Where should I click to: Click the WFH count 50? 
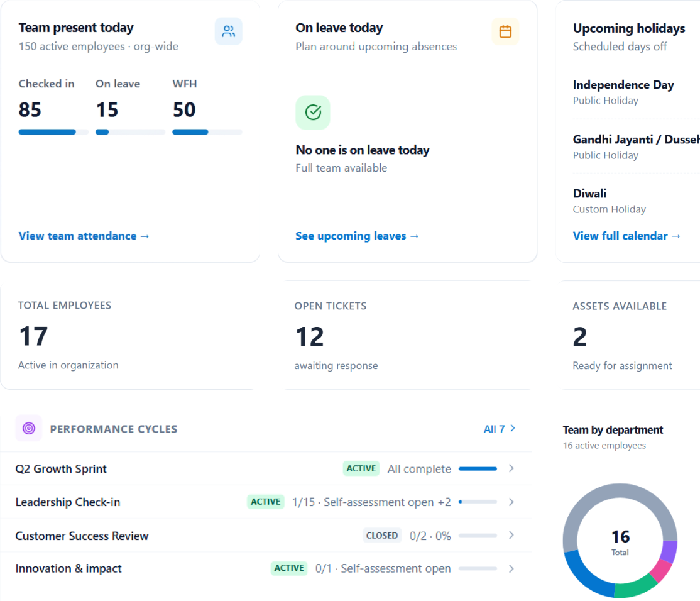coord(184,110)
